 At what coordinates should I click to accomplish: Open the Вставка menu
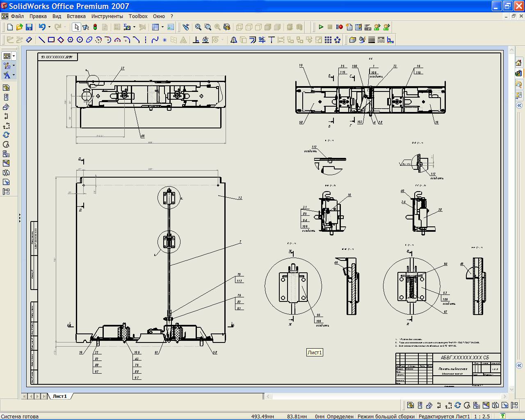76,16
